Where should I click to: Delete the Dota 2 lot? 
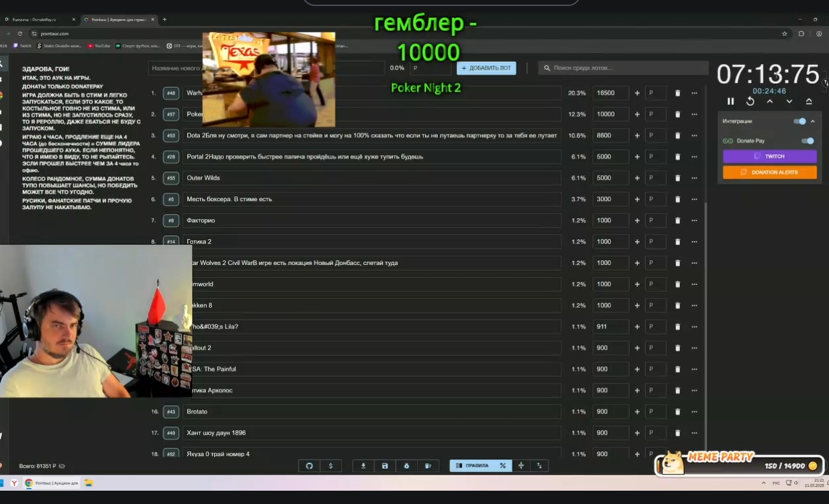[678, 135]
